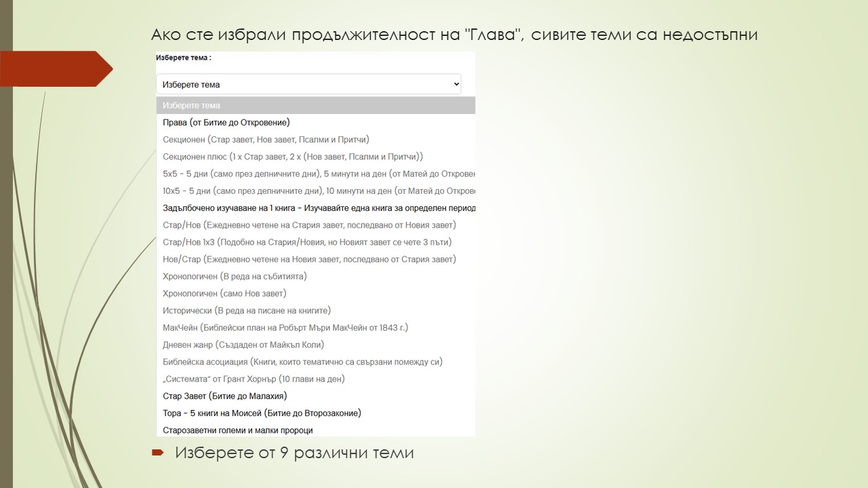Choose 'Хронологичен (В реда на събитията)'

[x=235, y=277]
